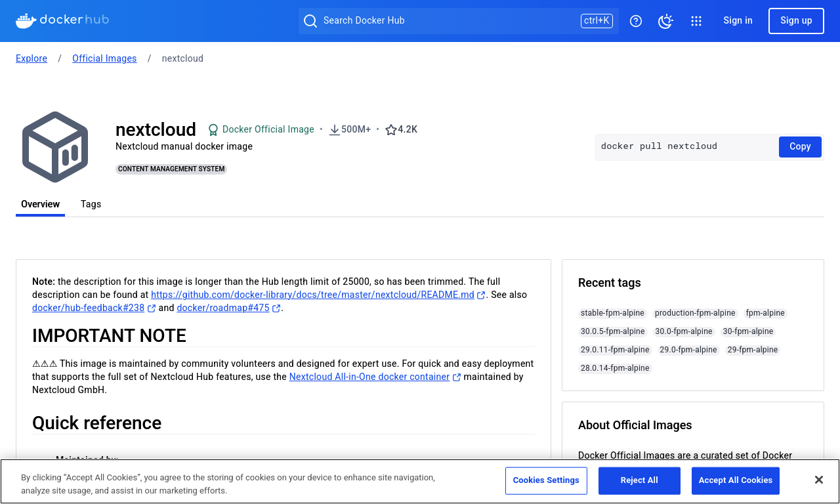
Task: Click the nextcloud title heading
Action: 156,129
